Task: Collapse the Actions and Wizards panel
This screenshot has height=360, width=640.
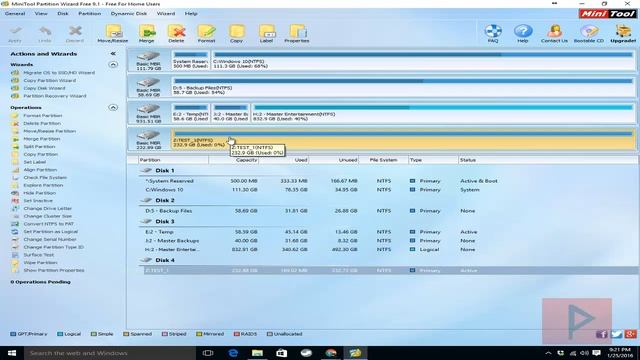Action: click(x=113, y=53)
